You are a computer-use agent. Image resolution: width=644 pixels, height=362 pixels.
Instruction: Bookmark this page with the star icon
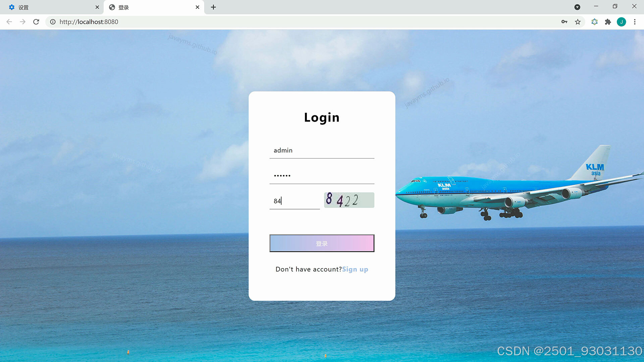point(578,22)
